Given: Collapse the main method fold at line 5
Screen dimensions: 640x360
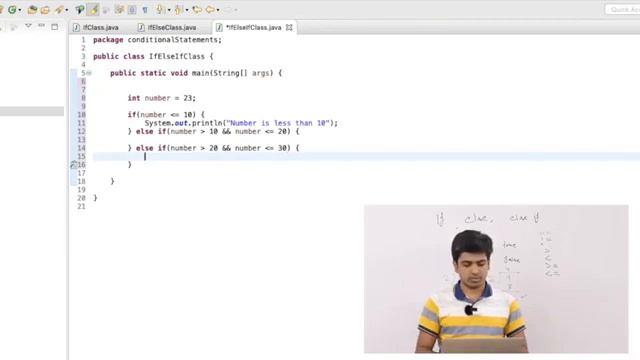Looking at the screenshot, I should pyautogui.click(x=89, y=73).
